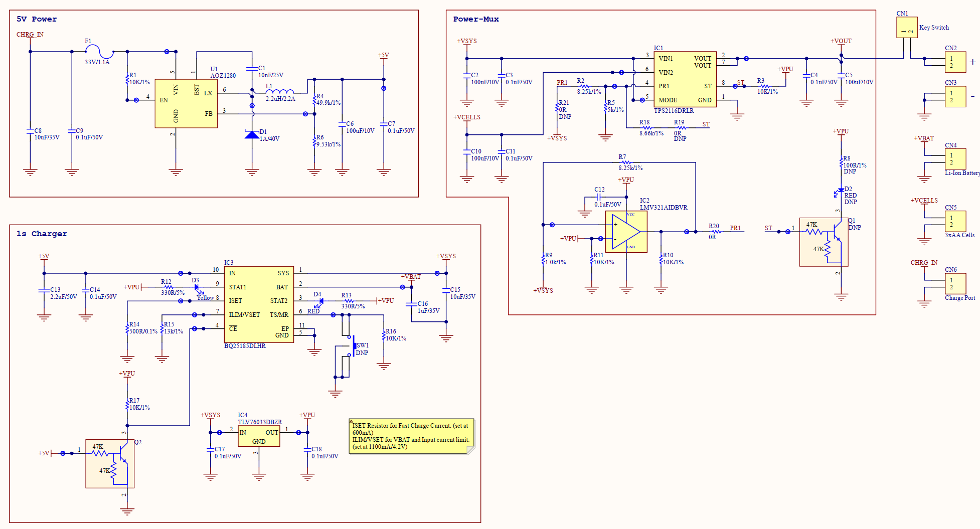Select the IC3 BQ25185DLHR charger IC

coord(259,304)
